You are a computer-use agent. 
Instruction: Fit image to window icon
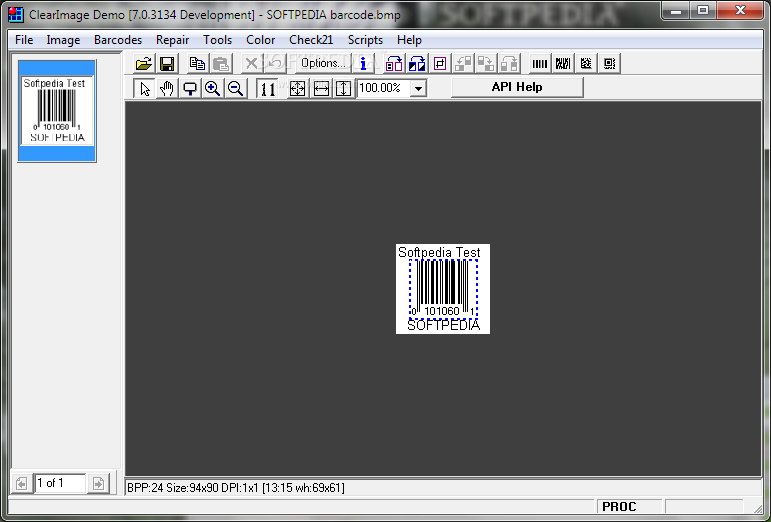click(x=297, y=88)
